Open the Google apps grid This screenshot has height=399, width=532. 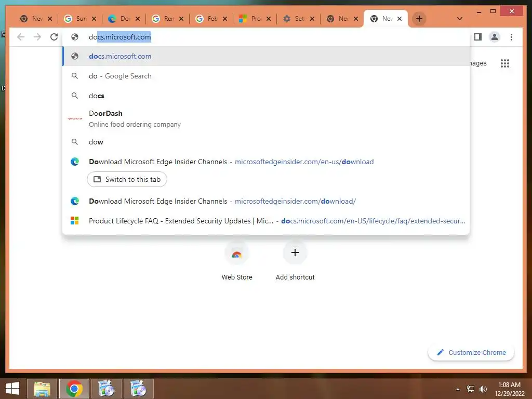[x=505, y=63]
